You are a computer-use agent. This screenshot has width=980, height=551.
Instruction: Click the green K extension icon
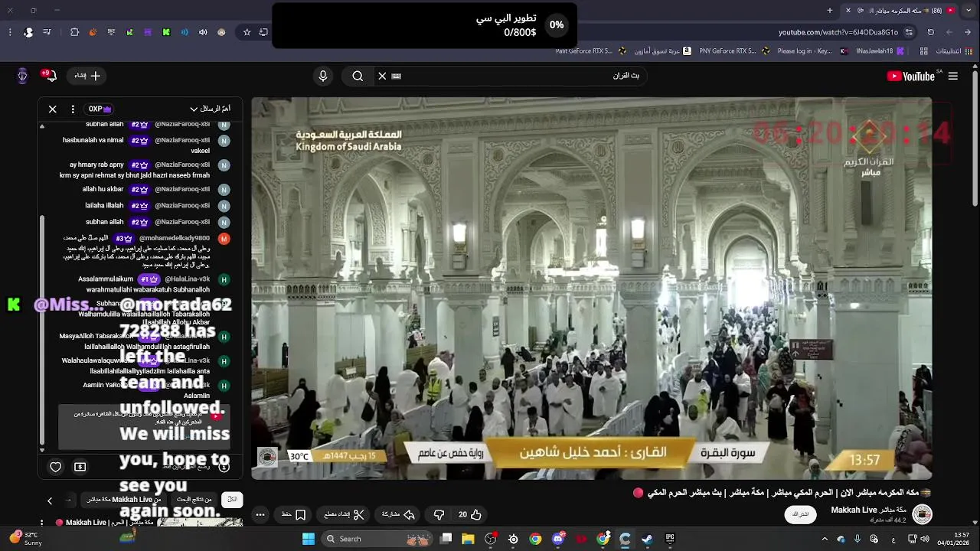[x=166, y=32]
